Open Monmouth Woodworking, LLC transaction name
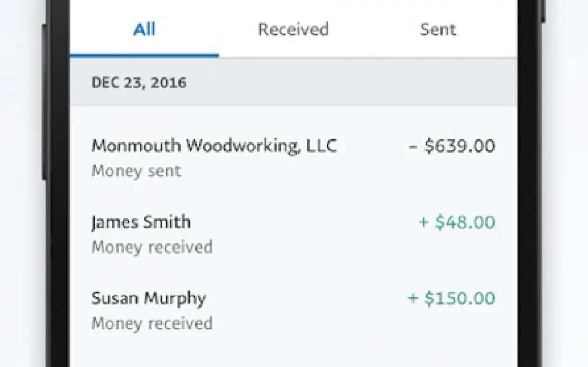Viewport: 588px width, 367px height. (214, 146)
